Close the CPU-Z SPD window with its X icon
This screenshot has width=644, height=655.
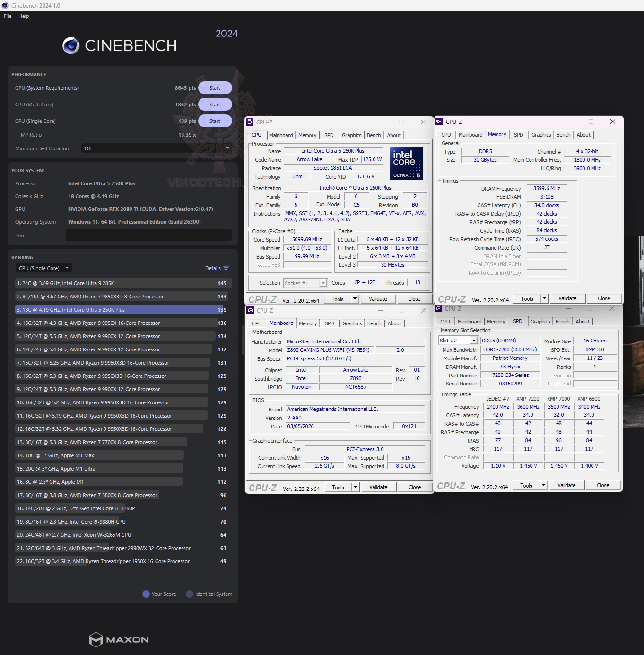[x=612, y=308]
